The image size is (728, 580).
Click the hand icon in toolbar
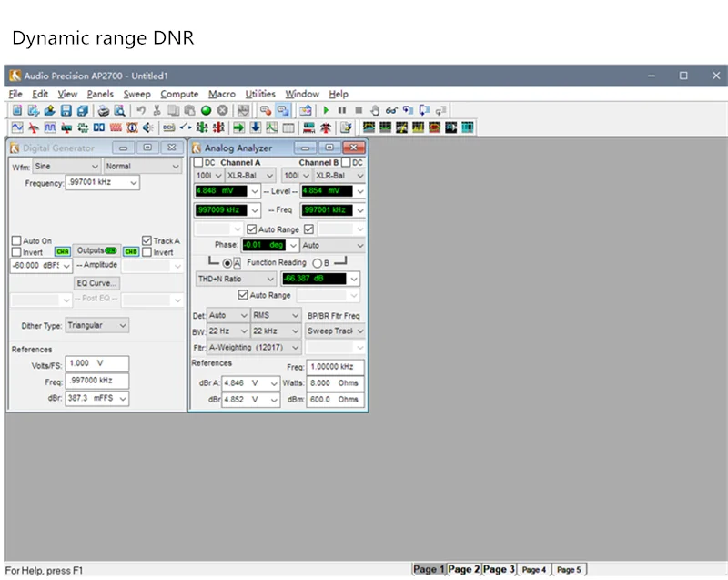(x=375, y=110)
